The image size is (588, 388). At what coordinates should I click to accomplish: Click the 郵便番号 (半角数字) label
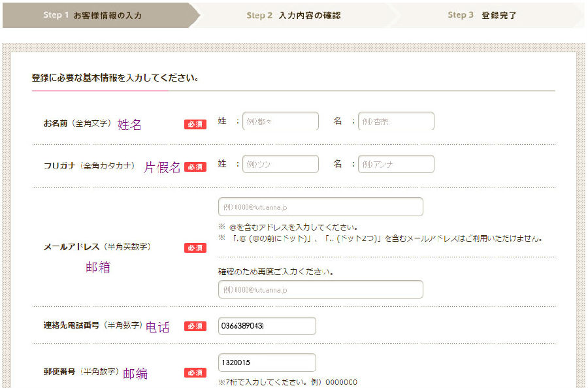pyautogui.click(x=81, y=372)
